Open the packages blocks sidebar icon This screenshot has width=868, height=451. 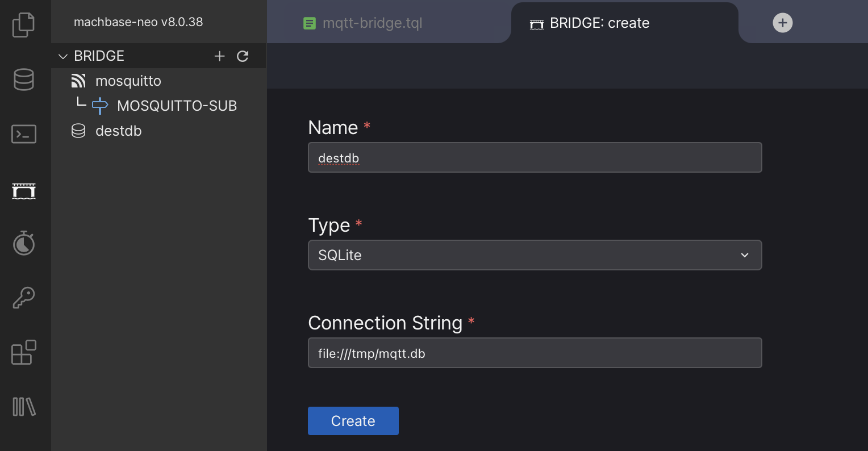tap(23, 352)
